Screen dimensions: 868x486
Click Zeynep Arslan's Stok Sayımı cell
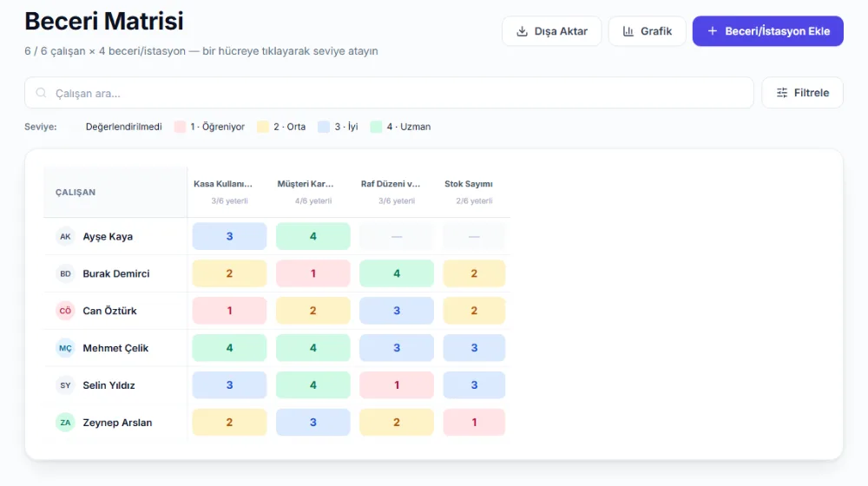(x=474, y=423)
